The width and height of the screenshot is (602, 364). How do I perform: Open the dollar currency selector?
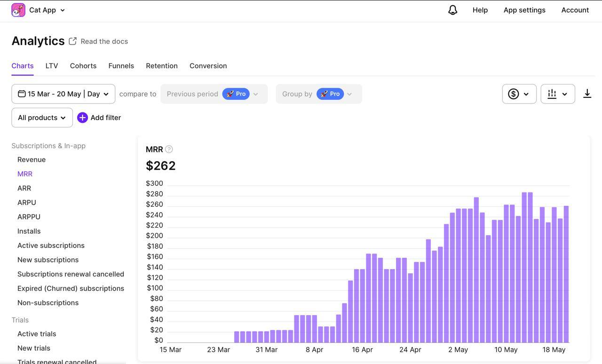(x=519, y=94)
